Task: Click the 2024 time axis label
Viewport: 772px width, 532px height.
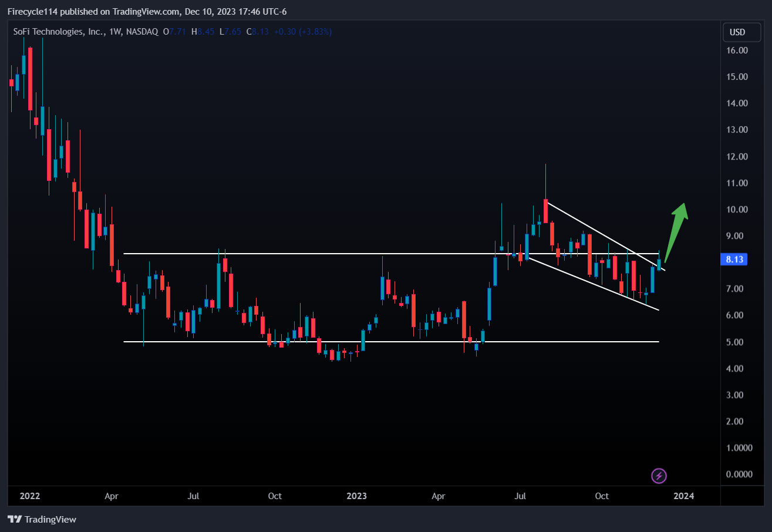Action: pos(684,496)
